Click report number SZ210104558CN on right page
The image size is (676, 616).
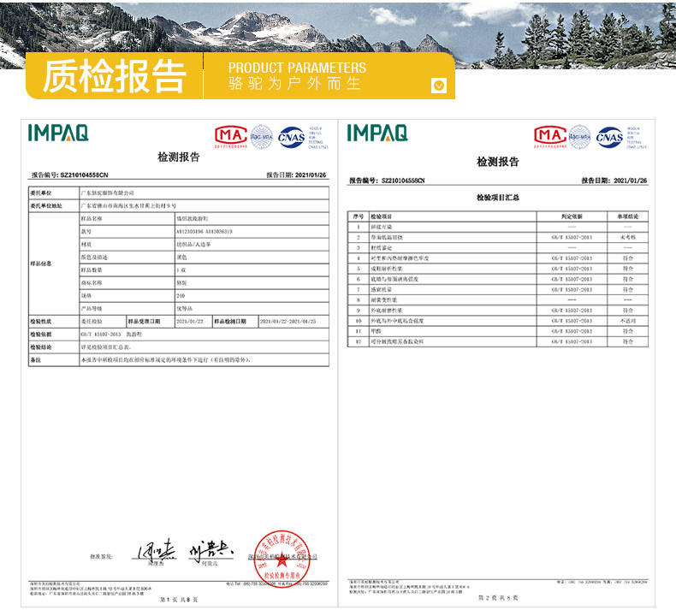(x=403, y=181)
